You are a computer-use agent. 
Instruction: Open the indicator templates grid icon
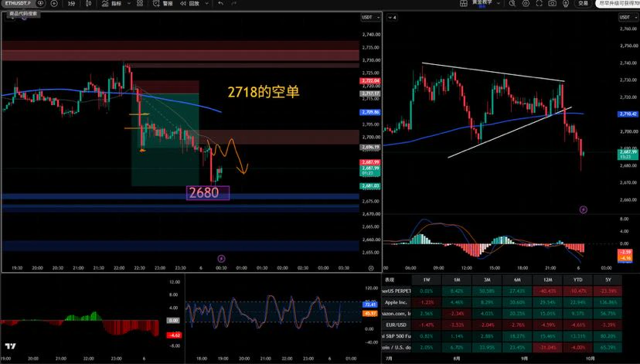coord(140,3)
